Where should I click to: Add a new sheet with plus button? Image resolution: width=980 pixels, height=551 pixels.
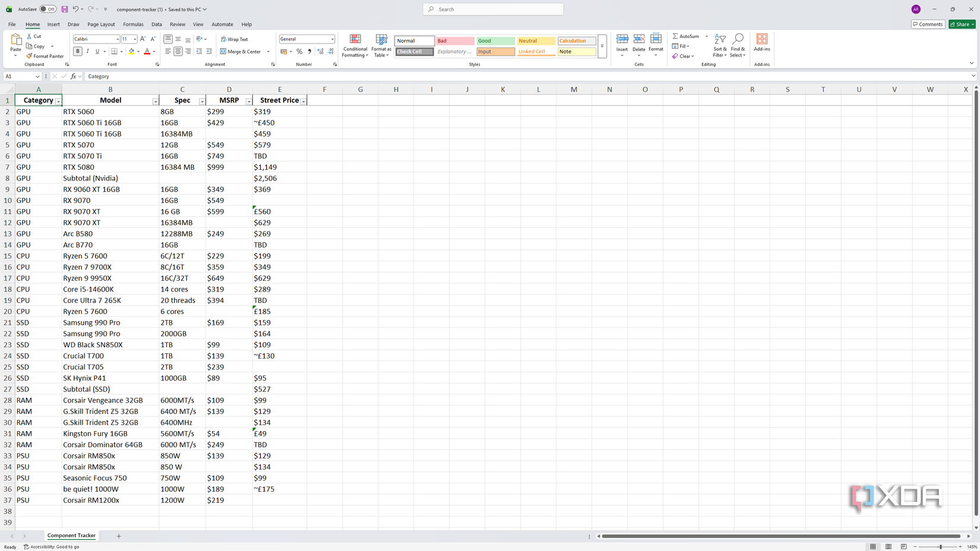pos(119,536)
